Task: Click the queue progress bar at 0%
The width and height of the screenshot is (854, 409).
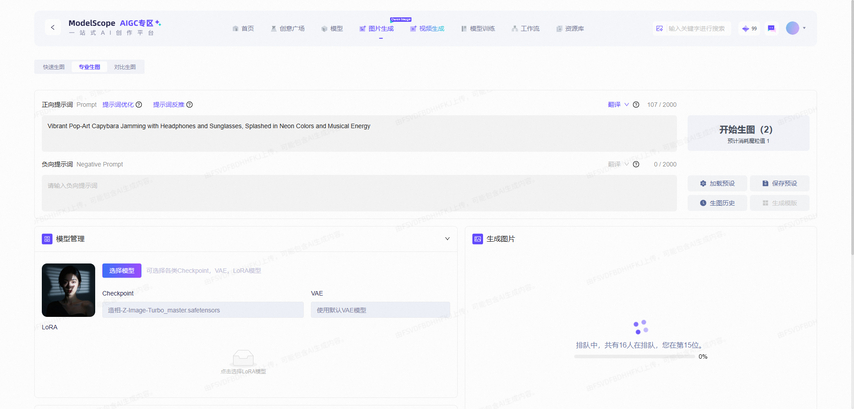Action: pos(634,357)
